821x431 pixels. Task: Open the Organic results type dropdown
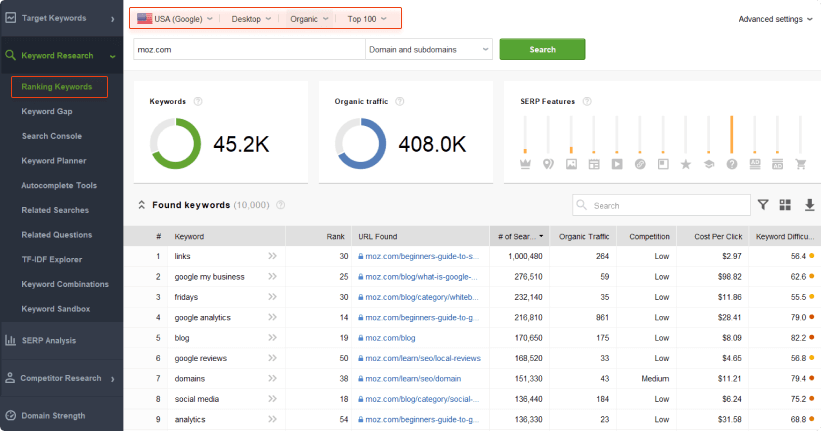[309, 19]
